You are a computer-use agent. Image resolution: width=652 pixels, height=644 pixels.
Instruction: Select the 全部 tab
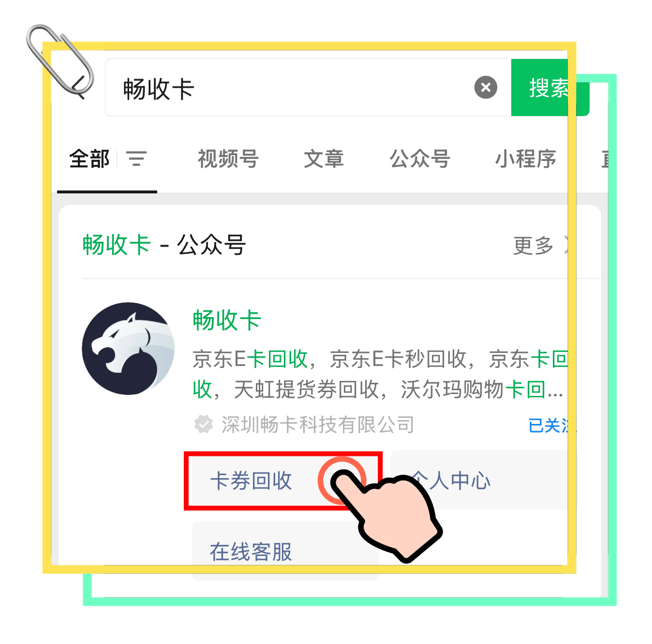coord(89,159)
